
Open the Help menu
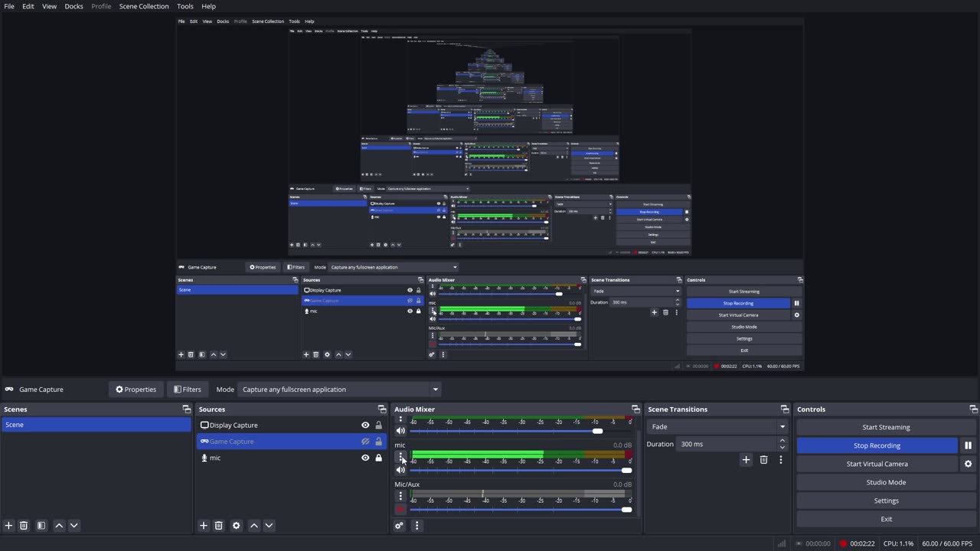tap(208, 6)
